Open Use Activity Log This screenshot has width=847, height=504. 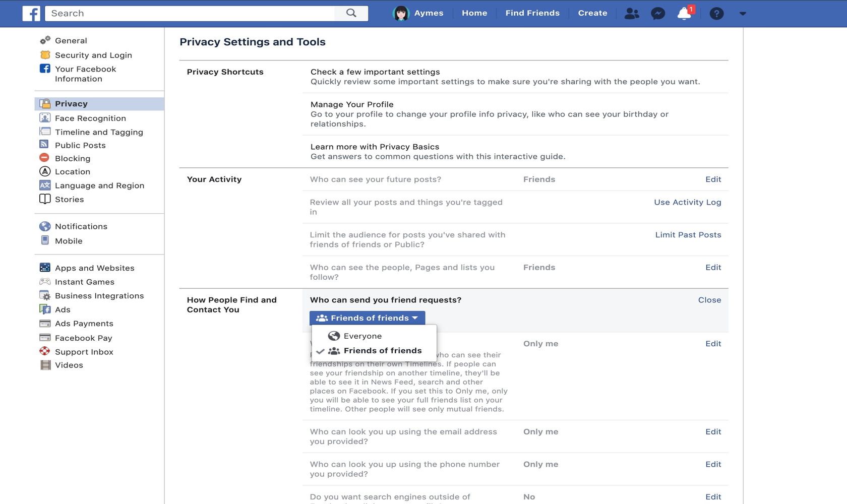pos(687,202)
